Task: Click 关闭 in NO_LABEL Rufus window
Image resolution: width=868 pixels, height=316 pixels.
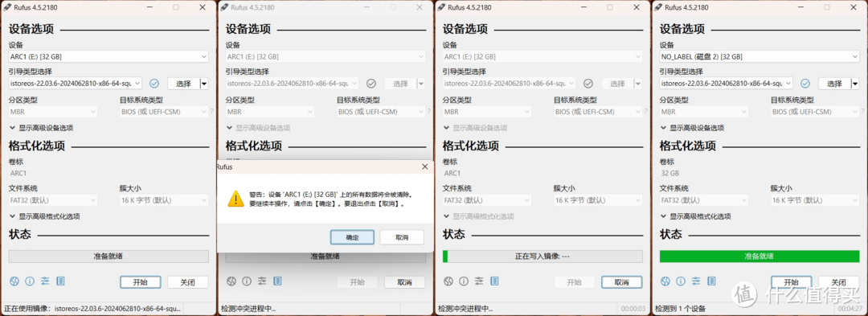Action: click(839, 282)
